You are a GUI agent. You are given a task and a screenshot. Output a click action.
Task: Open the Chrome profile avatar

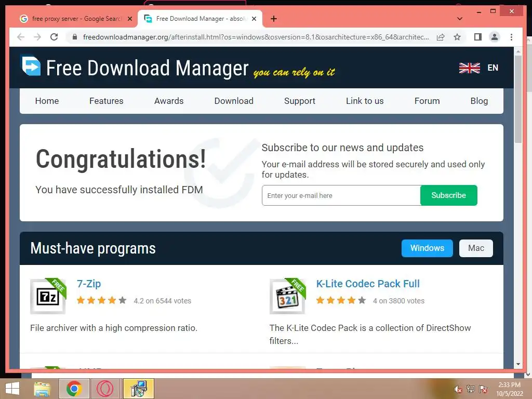(495, 37)
